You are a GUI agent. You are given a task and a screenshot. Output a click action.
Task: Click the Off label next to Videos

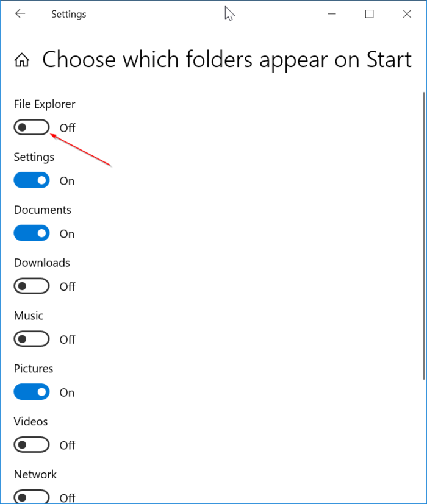point(67,445)
